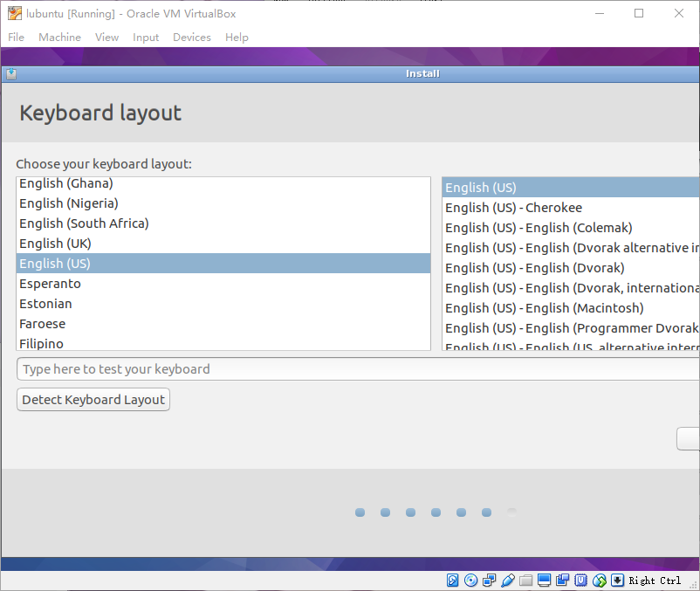Image resolution: width=700 pixels, height=591 pixels.
Task: Open the Devices menu
Action: click(192, 38)
